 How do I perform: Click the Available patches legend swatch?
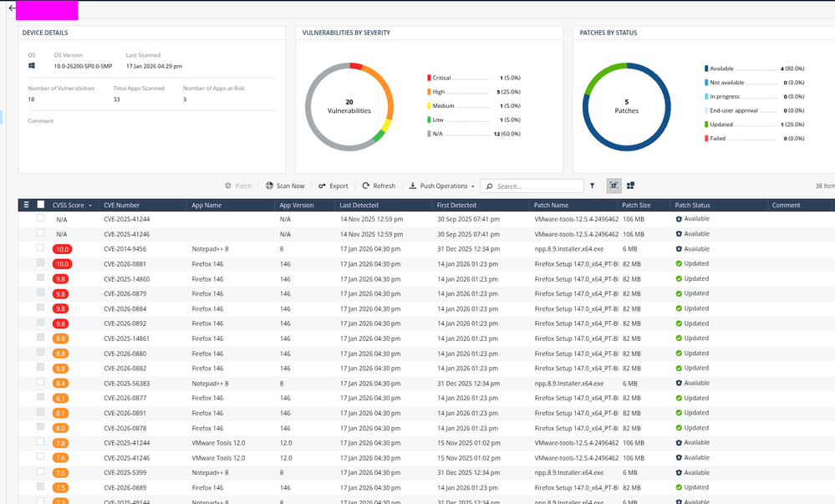706,69
